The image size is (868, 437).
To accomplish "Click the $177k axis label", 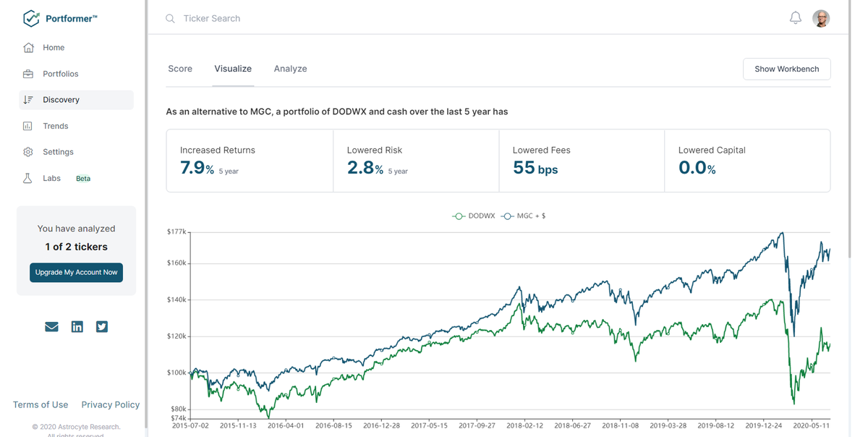I will (x=176, y=232).
